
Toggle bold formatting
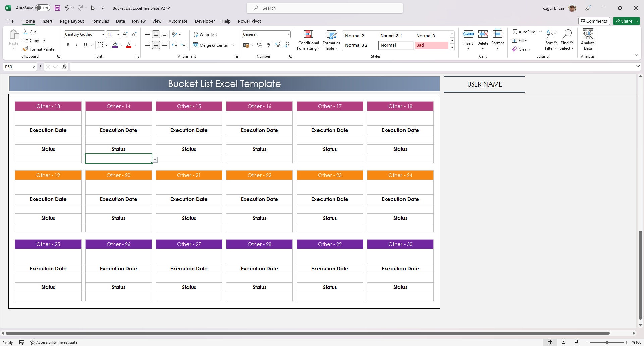click(68, 45)
